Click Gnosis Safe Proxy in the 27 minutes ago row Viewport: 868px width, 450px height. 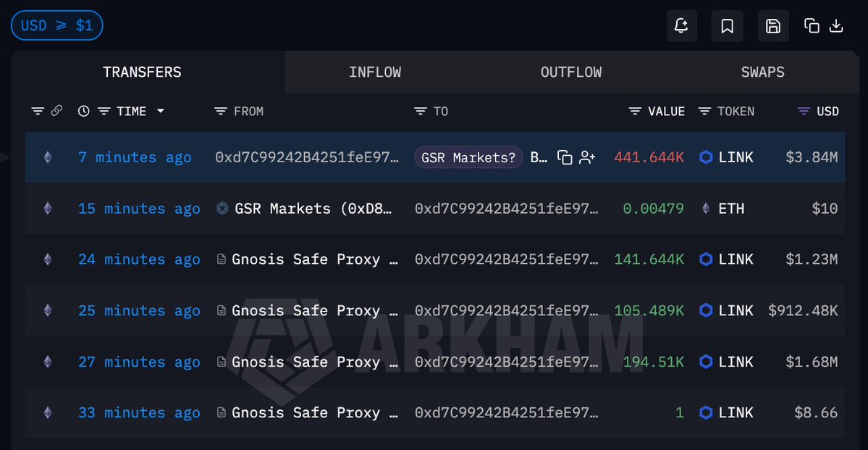(x=315, y=362)
